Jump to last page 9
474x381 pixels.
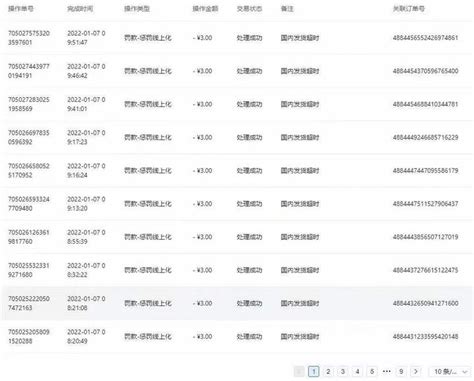pos(401,371)
